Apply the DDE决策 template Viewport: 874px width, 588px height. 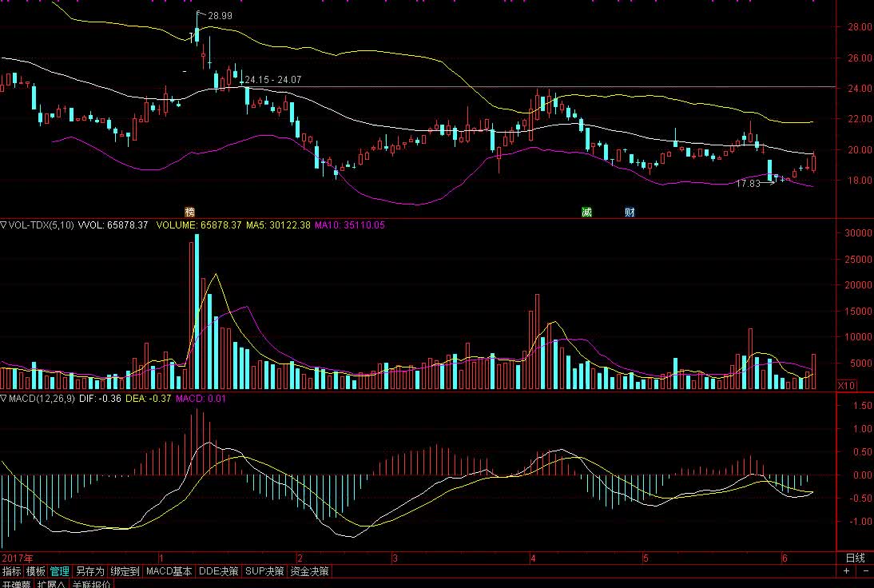point(219,571)
